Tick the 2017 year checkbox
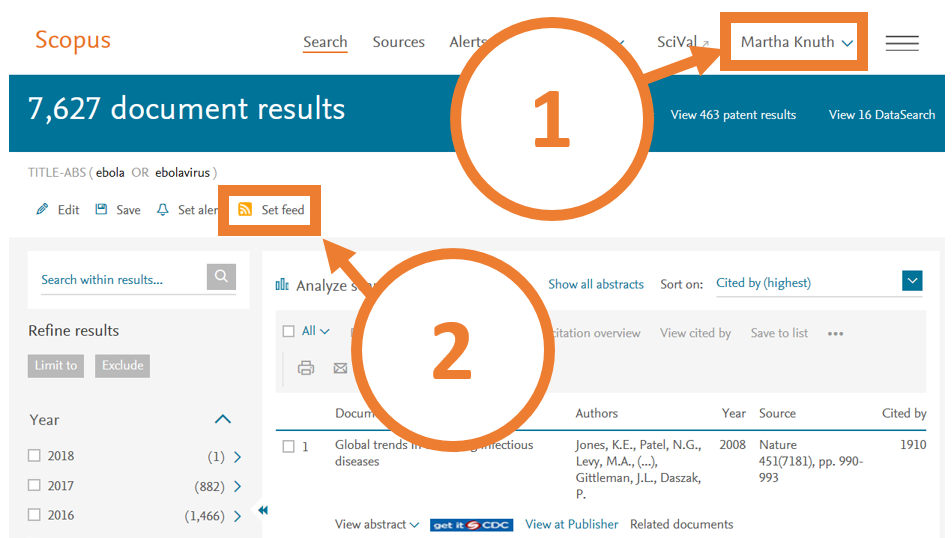 pos(34,485)
